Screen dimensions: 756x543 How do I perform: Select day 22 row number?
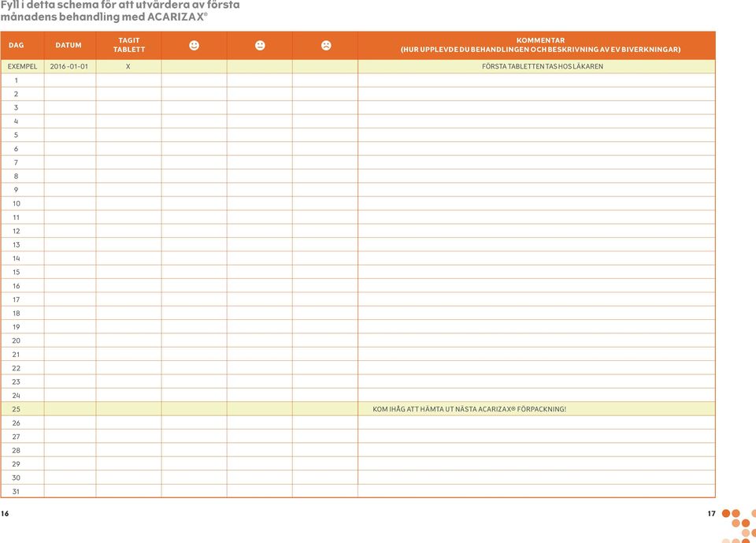(x=17, y=368)
